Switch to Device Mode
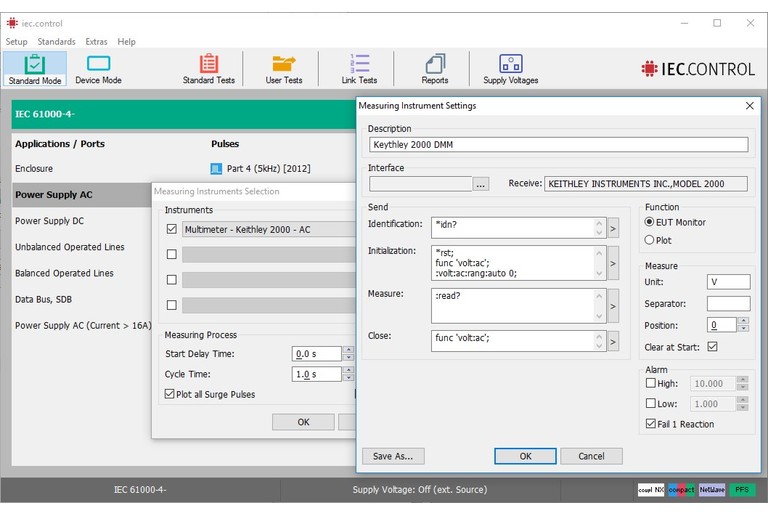 [98, 69]
